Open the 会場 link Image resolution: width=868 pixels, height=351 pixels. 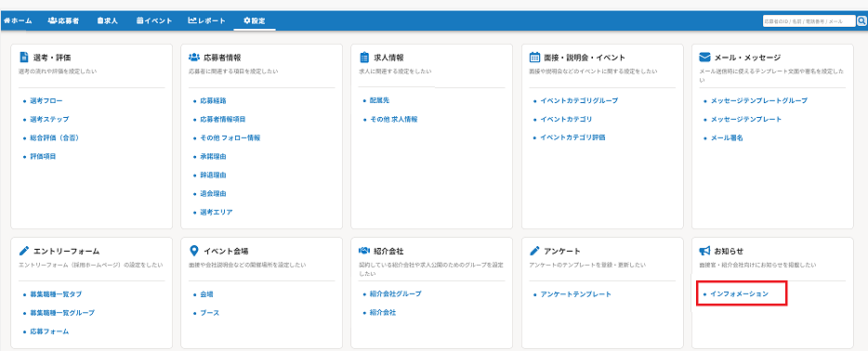206,294
